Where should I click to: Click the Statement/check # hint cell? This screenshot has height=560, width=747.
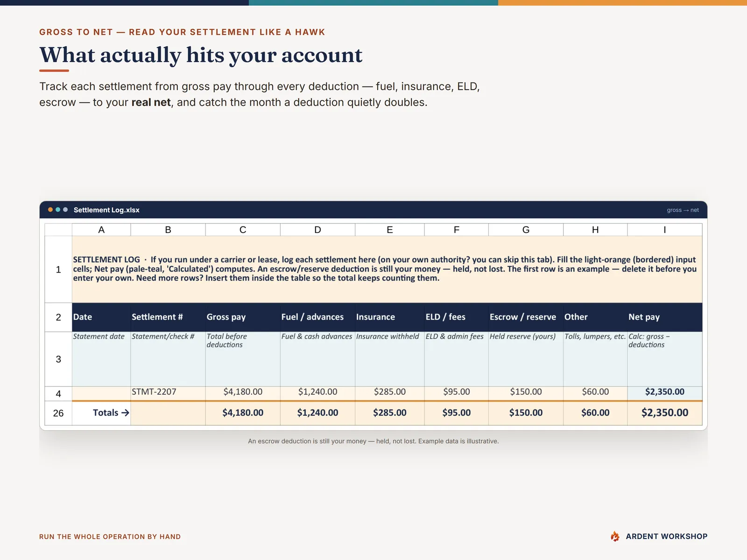point(168,359)
